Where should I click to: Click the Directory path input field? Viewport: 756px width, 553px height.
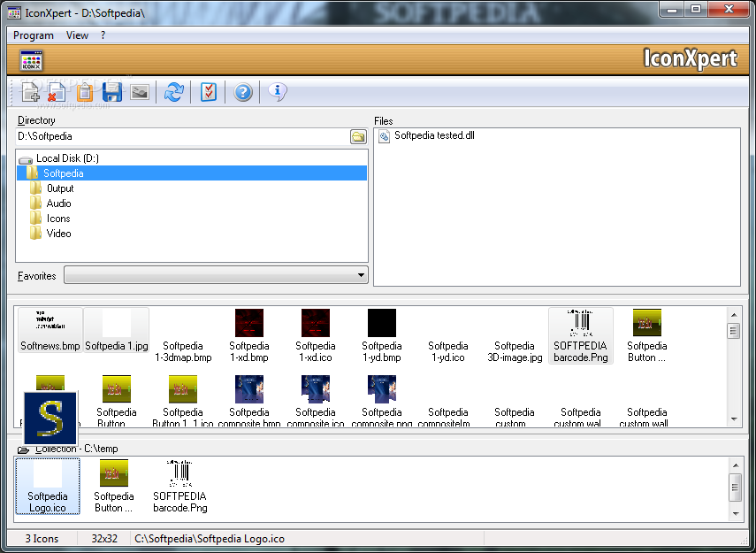click(183, 136)
